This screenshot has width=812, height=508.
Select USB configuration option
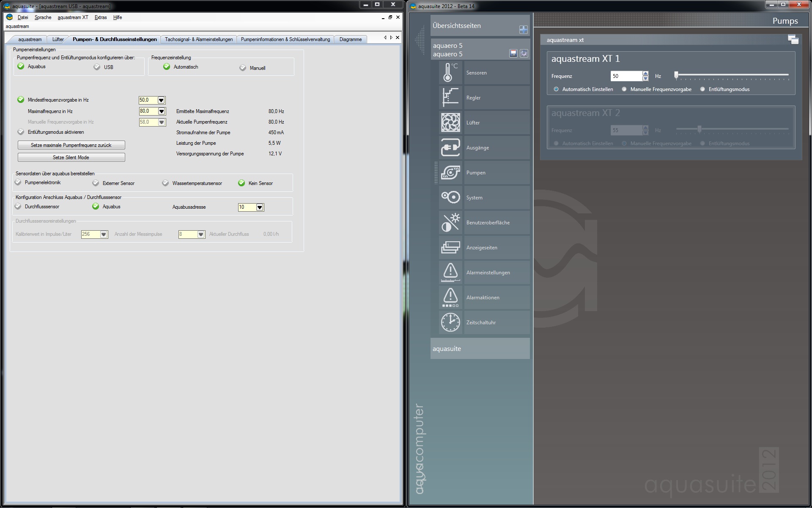click(x=97, y=67)
